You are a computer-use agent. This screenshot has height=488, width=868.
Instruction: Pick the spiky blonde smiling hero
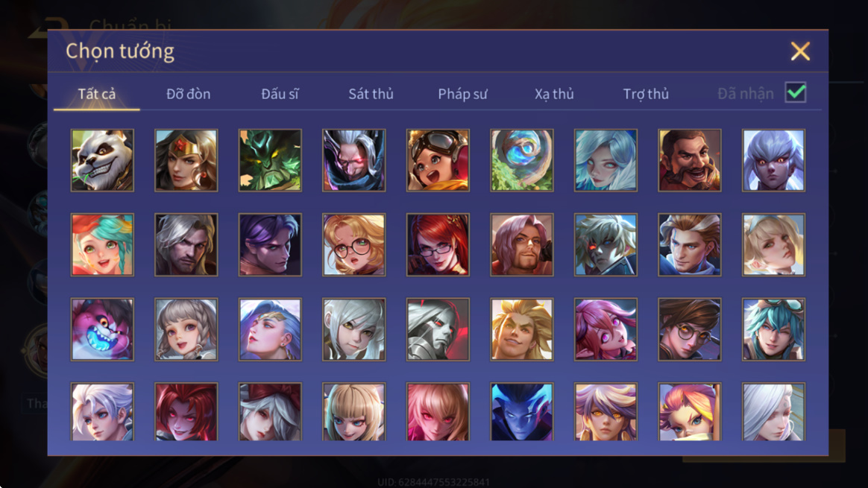tap(522, 330)
